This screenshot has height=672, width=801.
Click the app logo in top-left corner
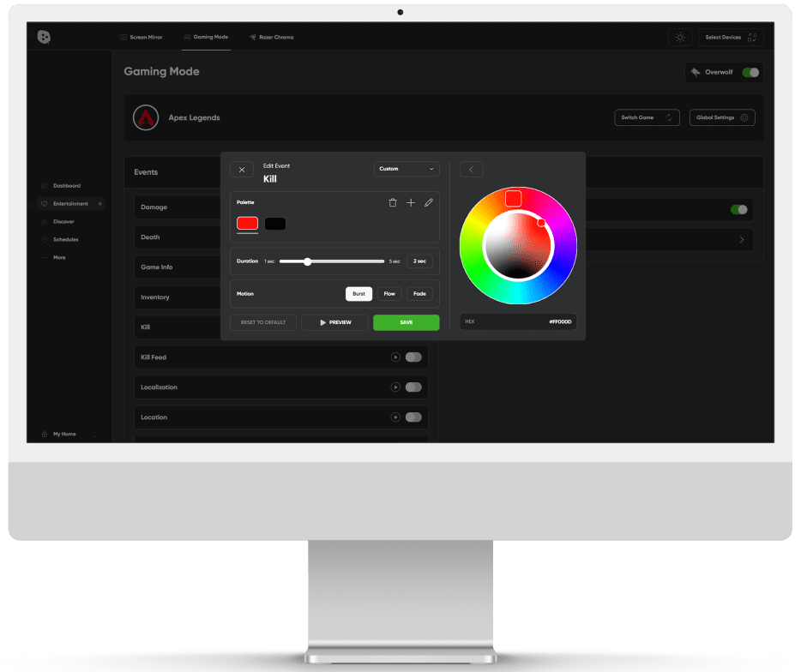(x=44, y=37)
